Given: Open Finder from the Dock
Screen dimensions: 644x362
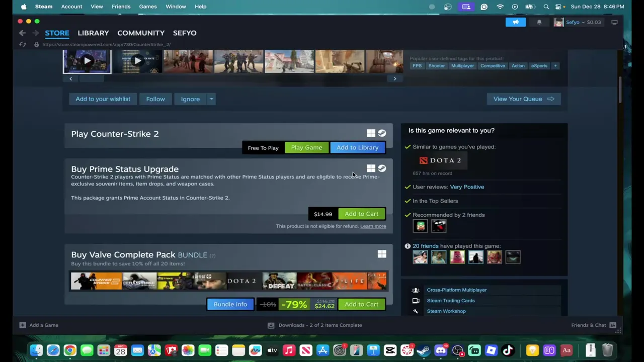Looking at the screenshot, I should (36, 350).
